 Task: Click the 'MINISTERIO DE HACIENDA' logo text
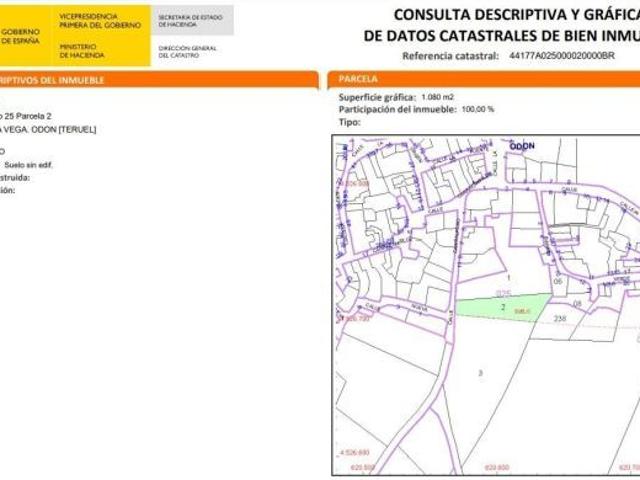click(82, 51)
